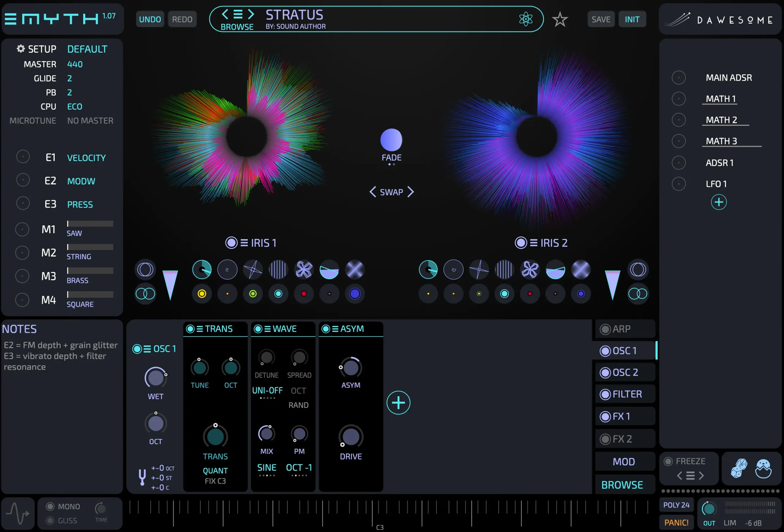The image size is (784, 532).
Task: Select the spiral transformer icon in Iris 1
Action: pos(227,270)
